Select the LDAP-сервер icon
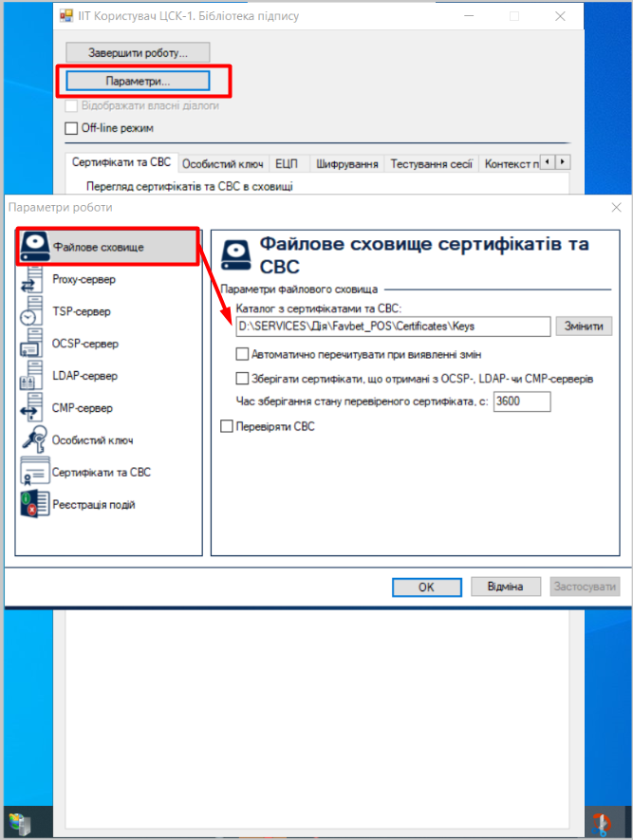This screenshot has height=840, width=633. coord(31,376)
